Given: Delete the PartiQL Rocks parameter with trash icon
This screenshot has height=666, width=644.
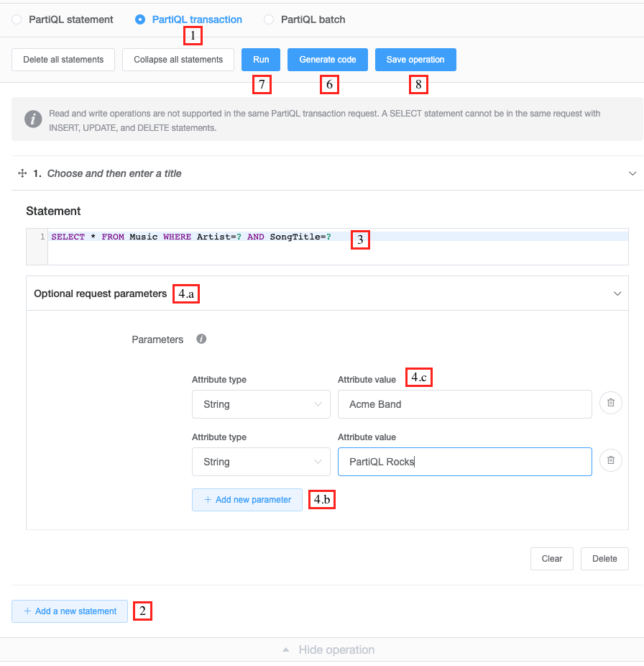Looking at the screenshot, I should 610,460.
